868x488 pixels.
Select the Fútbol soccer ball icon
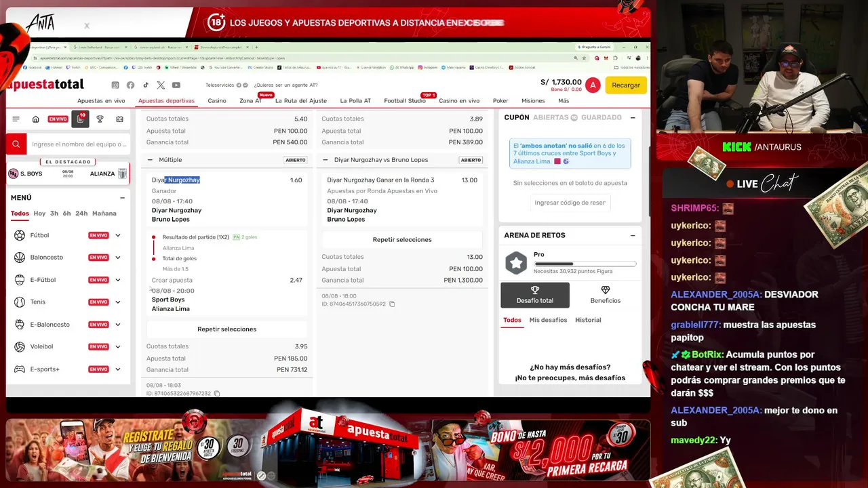20,235
